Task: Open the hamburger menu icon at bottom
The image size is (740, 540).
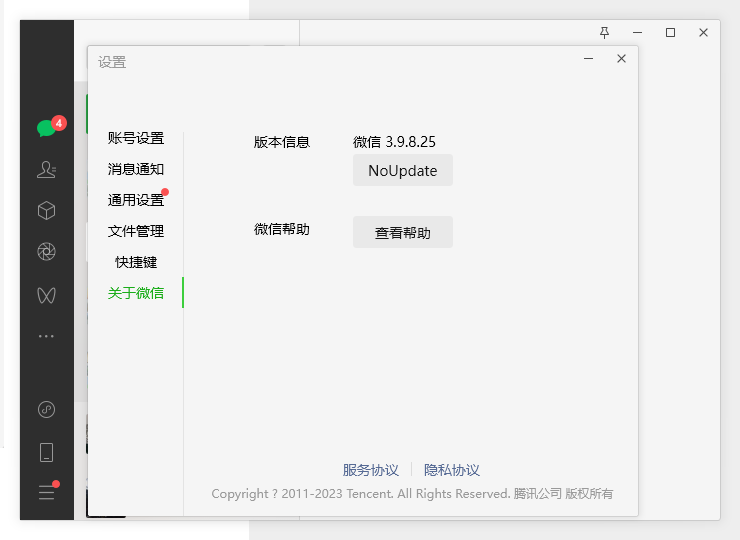Action: (47, 493)
